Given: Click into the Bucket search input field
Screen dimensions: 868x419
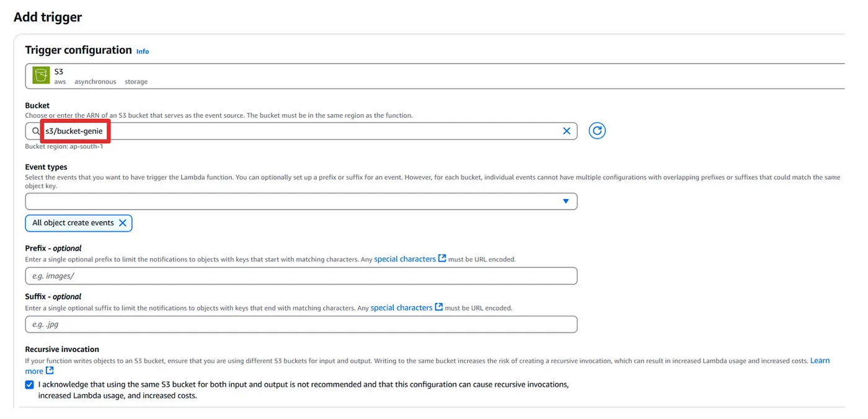Looking at the screenshot, I should pyautogui.click(x=301, y=131).
